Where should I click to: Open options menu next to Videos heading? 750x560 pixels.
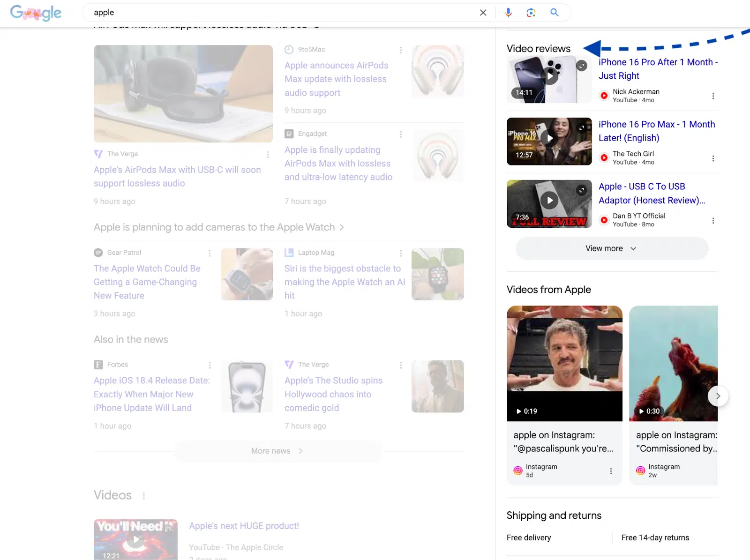144,495
